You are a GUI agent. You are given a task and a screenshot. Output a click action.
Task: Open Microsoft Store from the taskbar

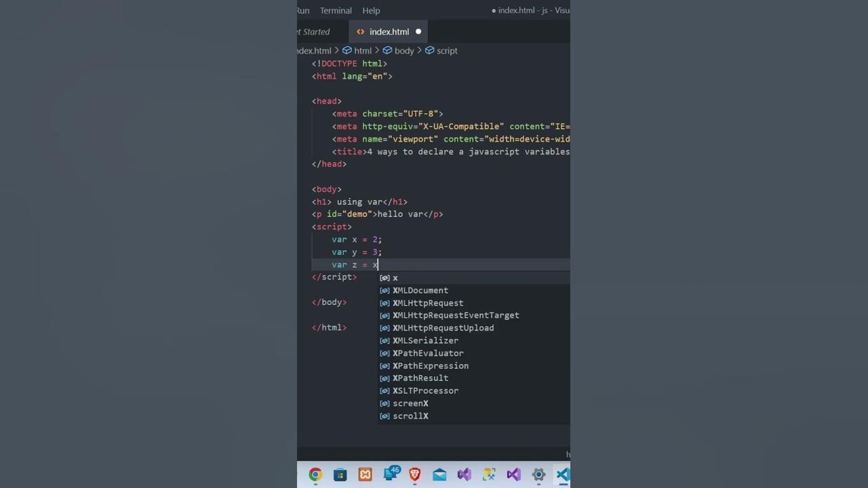coord(340,474)
